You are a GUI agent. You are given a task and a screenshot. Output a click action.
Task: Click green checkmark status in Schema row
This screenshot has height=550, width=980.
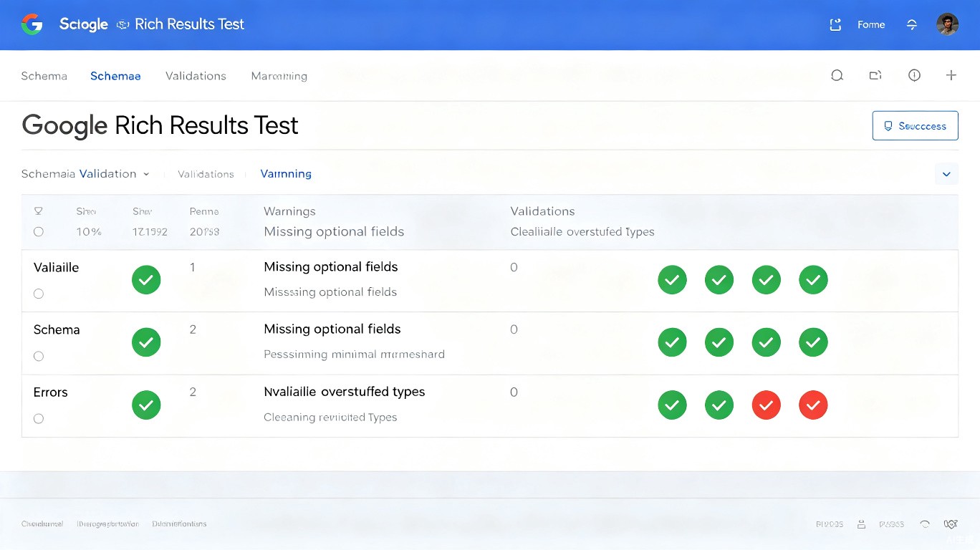[146, 342]
